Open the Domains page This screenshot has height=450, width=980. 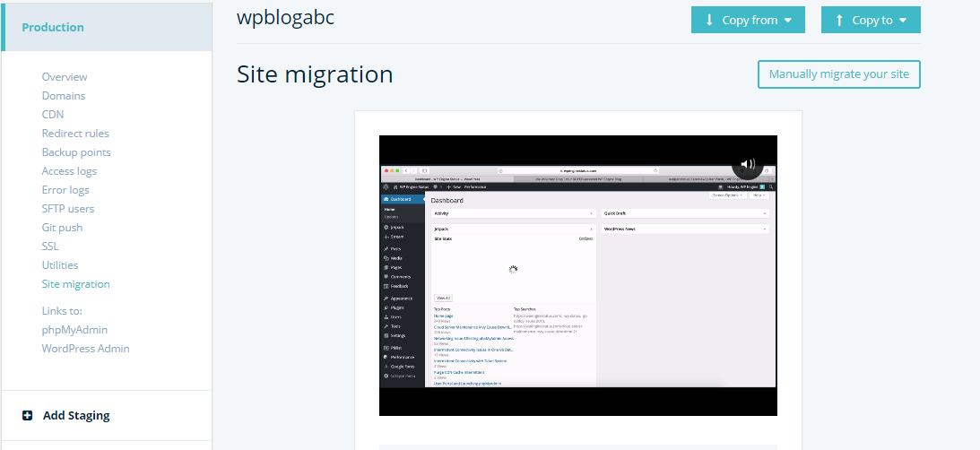[64, 96]
